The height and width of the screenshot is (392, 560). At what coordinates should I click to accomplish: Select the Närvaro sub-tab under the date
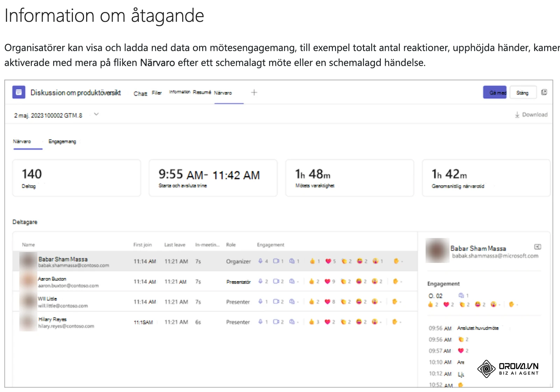pyautogui.click(x=22, y=141)
